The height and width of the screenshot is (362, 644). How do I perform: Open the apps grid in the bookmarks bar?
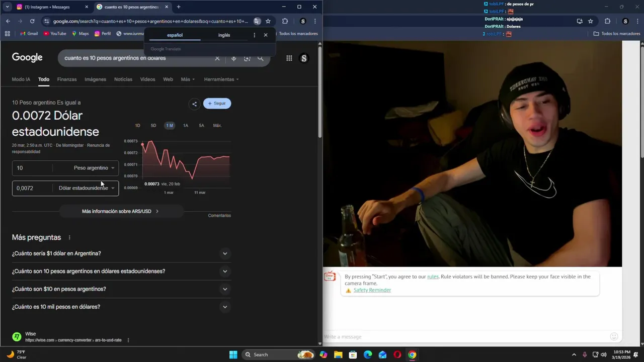click(7, 34)
